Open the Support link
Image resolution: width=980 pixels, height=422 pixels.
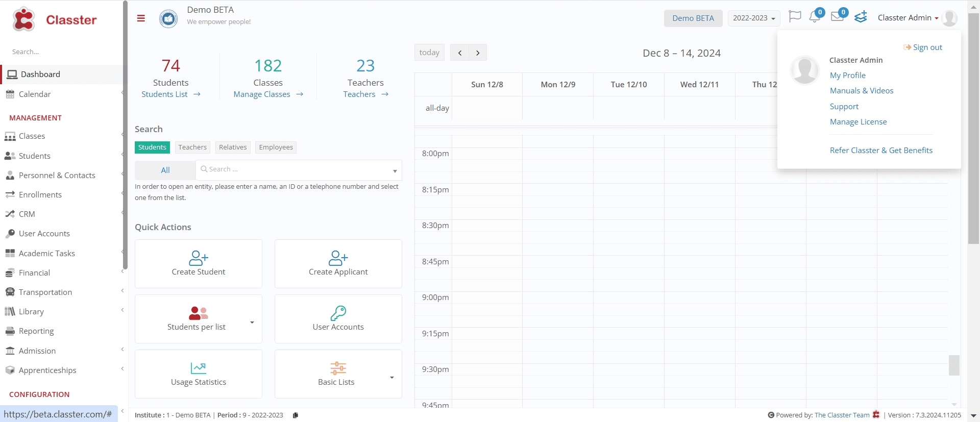click(844, 107)
